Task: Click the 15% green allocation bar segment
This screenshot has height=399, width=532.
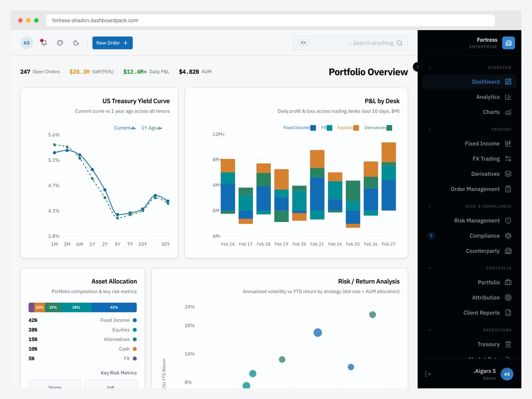Action: [53, 307]
